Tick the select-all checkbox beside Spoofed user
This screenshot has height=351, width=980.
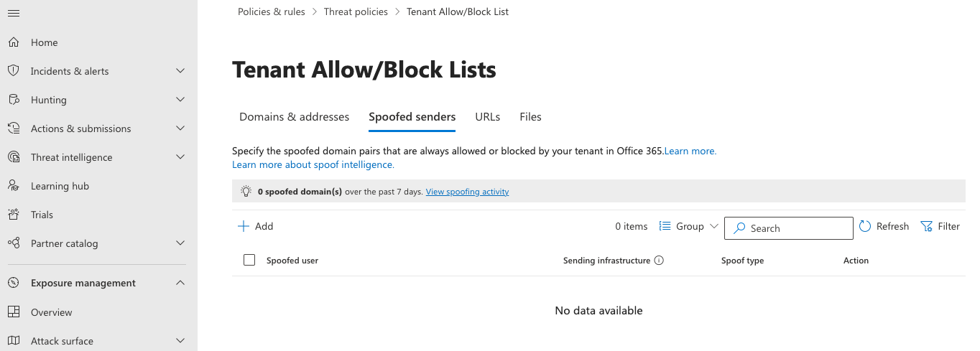tap(249, 261)
